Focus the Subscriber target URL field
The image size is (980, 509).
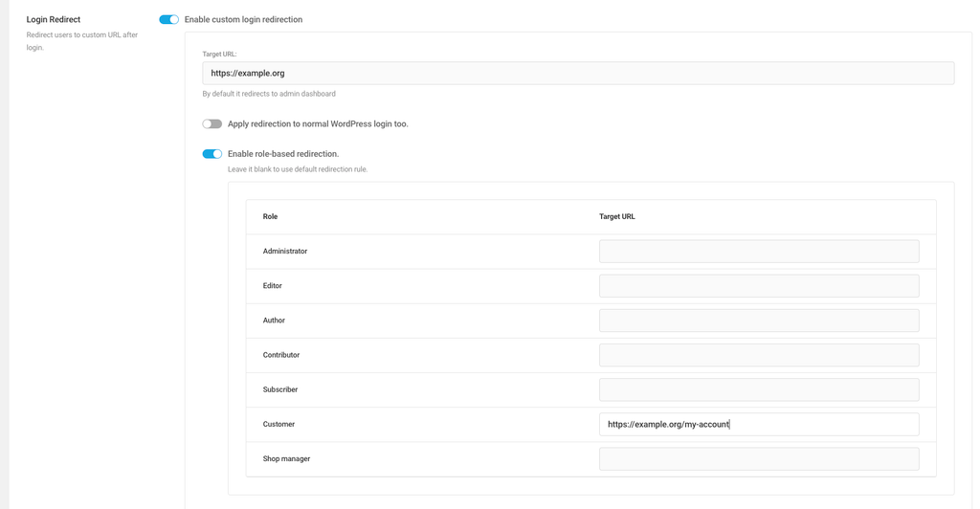pos(759,389)
